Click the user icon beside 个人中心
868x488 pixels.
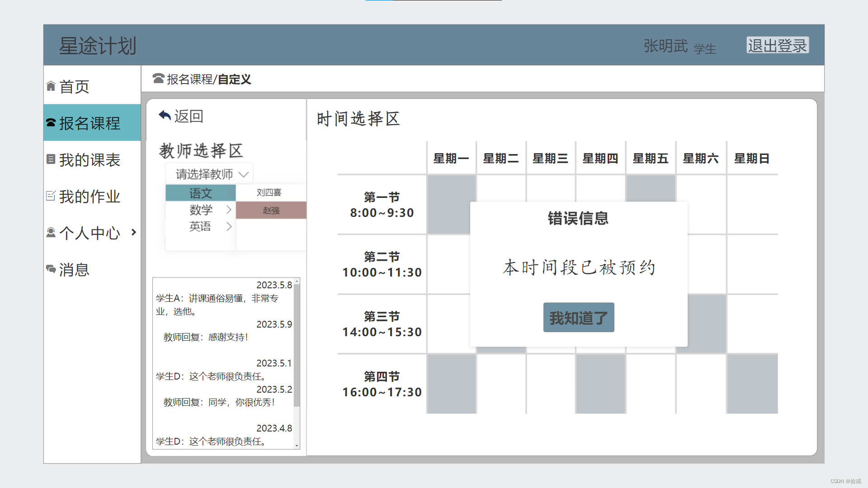pyautogui.click(x=51, y=232)
